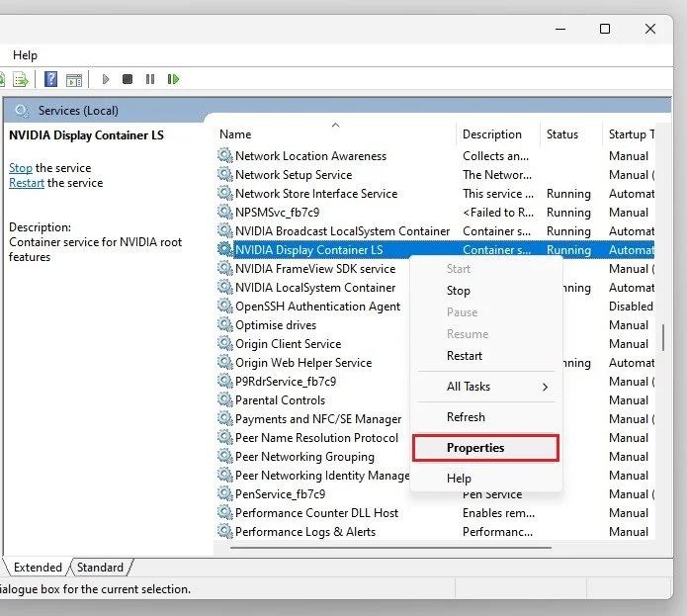Viewport: 687px width, 616px height.
Task: Click gear icon beside Peer Name Resolution Protocol
Action: point(225,438)
